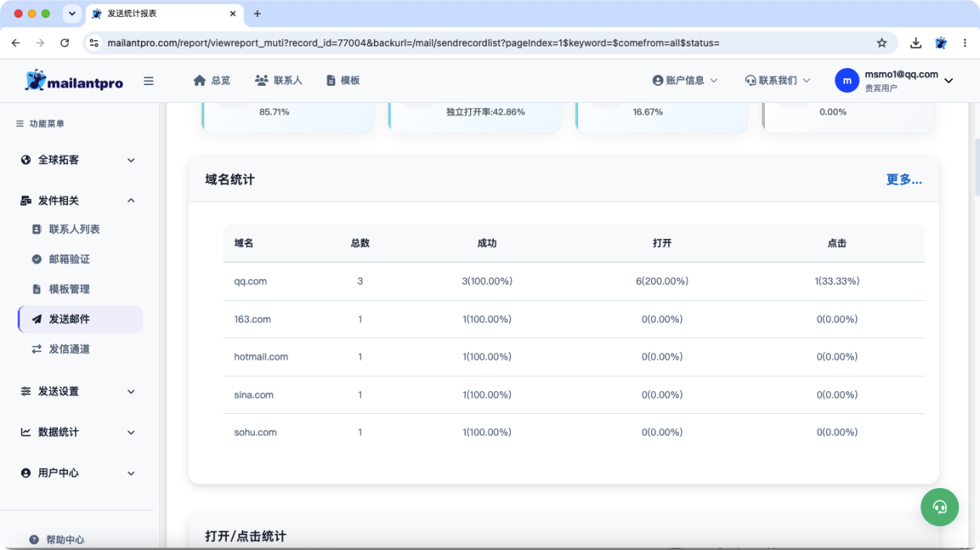Click the 模板 nav link text

[x=350, y=80]
